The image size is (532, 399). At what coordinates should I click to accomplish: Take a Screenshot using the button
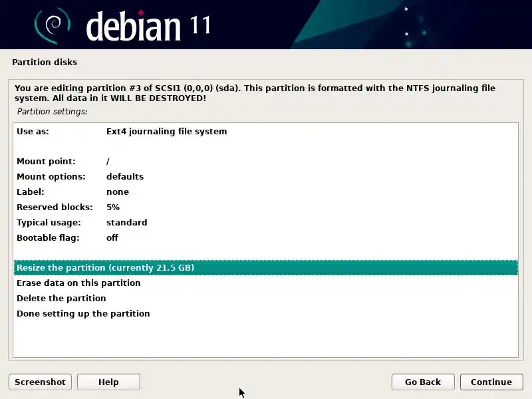pos(40,382)
